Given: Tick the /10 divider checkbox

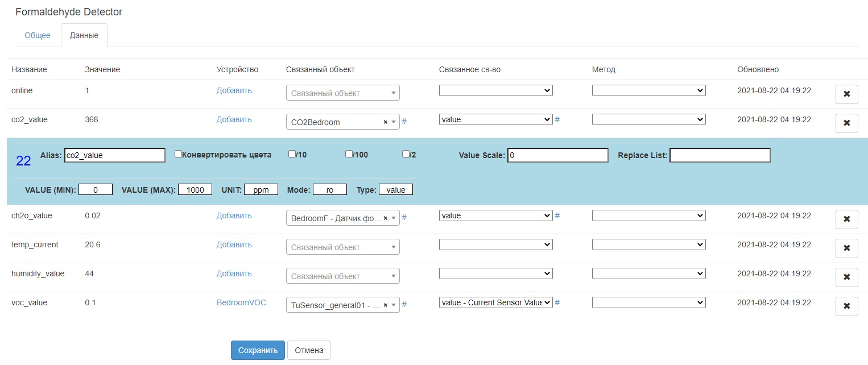Looking at the screenshot, I should coord(292,154).
